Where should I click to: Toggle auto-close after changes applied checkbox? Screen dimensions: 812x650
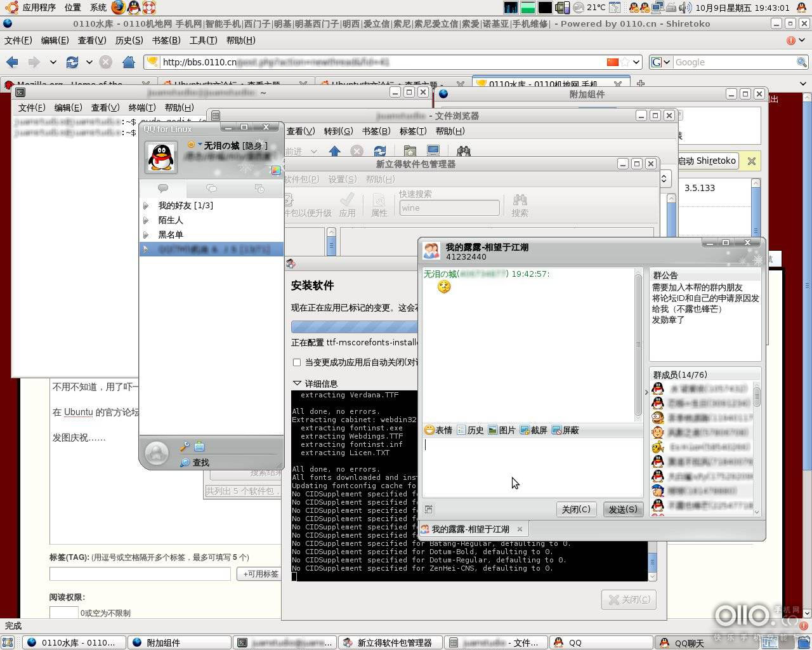(296, 362)
